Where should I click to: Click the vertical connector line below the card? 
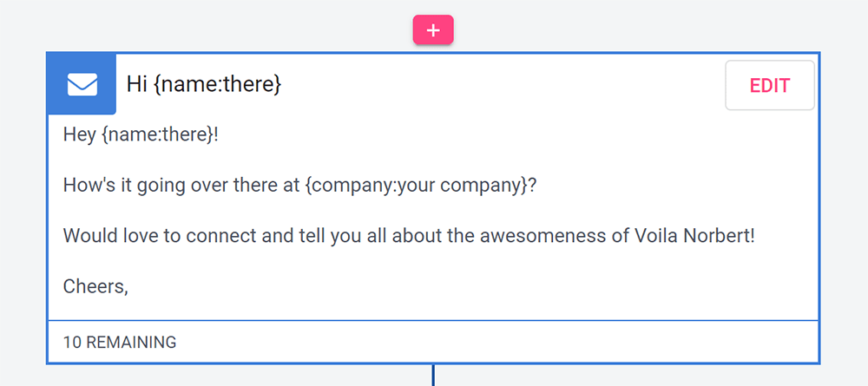(x=433, y=375)
